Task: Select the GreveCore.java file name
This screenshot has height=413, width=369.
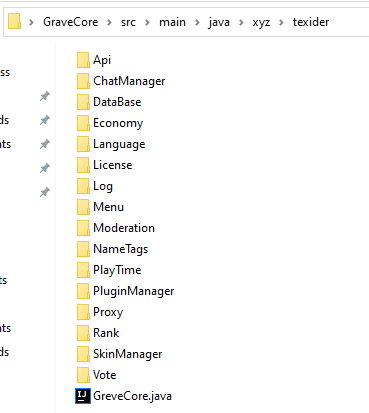Action: pyautogui.click(x=132, y=396)
